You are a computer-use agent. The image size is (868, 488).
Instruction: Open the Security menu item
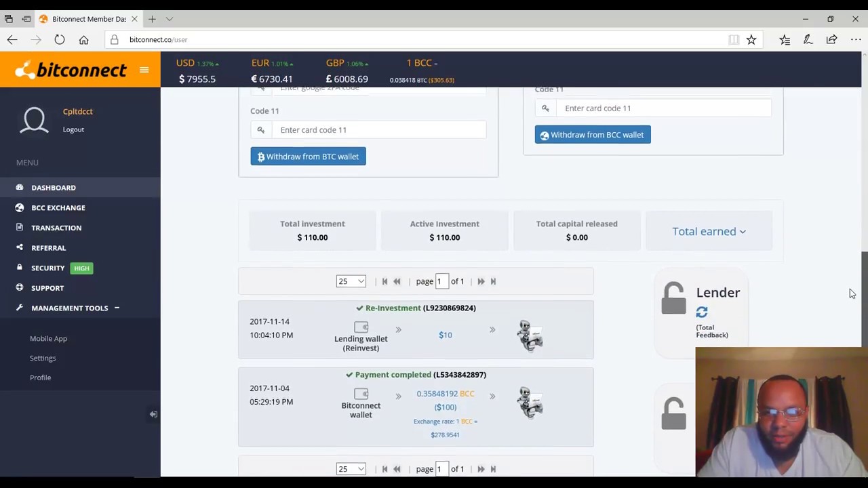click(x=47, y=268)
